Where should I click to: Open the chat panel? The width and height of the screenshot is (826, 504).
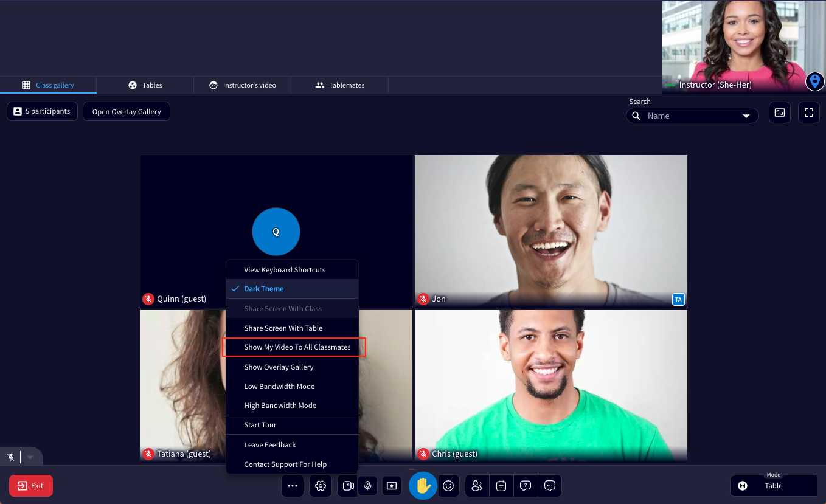[550, 486]
